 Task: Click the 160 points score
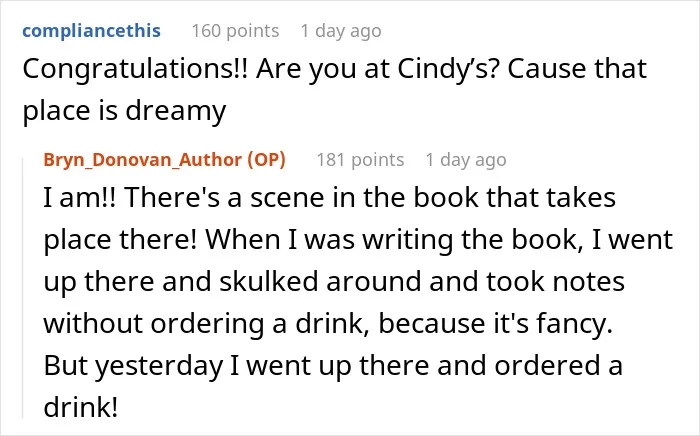pos(235,31)
